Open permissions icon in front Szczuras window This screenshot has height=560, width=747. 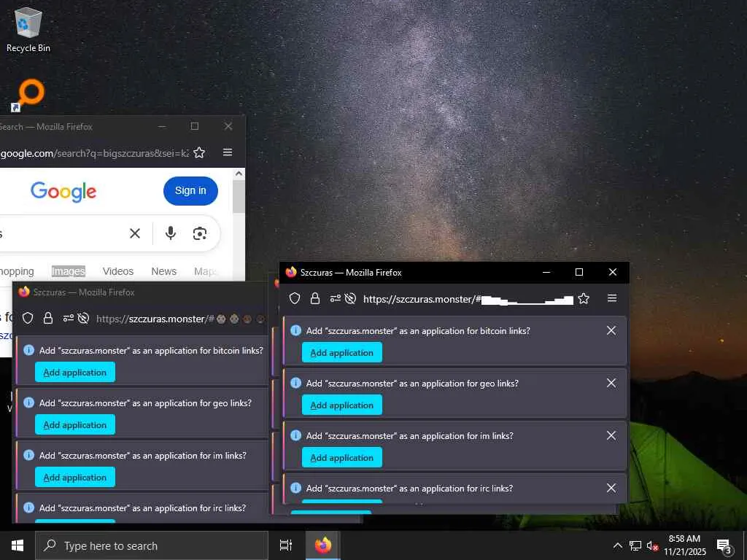coord(336,298)
